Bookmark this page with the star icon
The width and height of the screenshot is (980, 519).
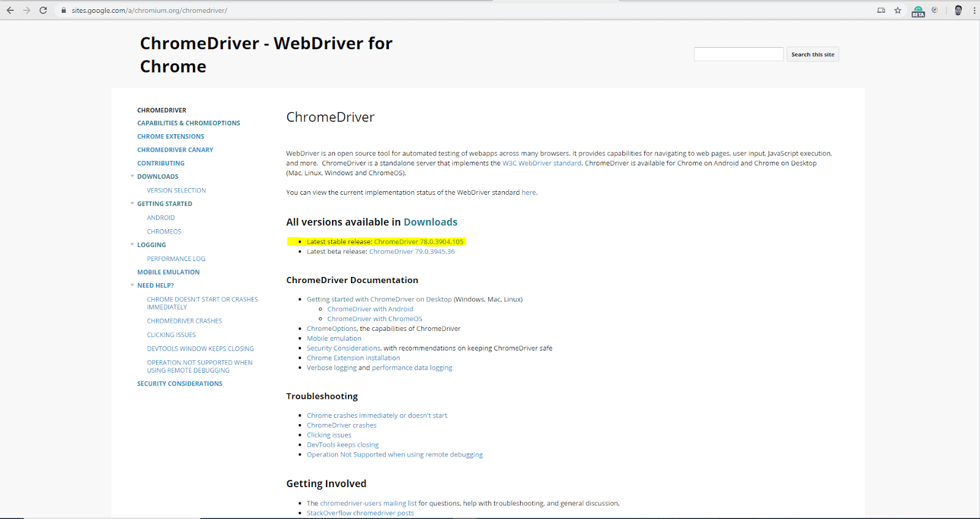897,10
